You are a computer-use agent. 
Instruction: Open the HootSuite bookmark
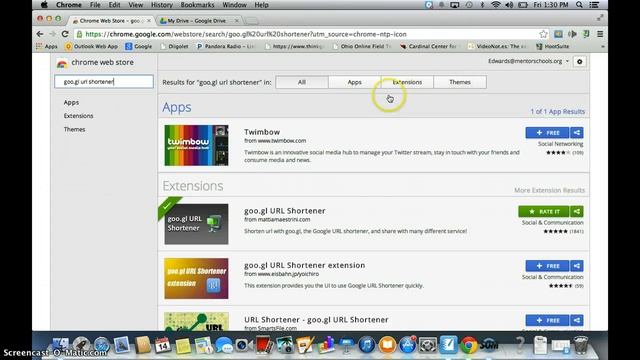552,47
